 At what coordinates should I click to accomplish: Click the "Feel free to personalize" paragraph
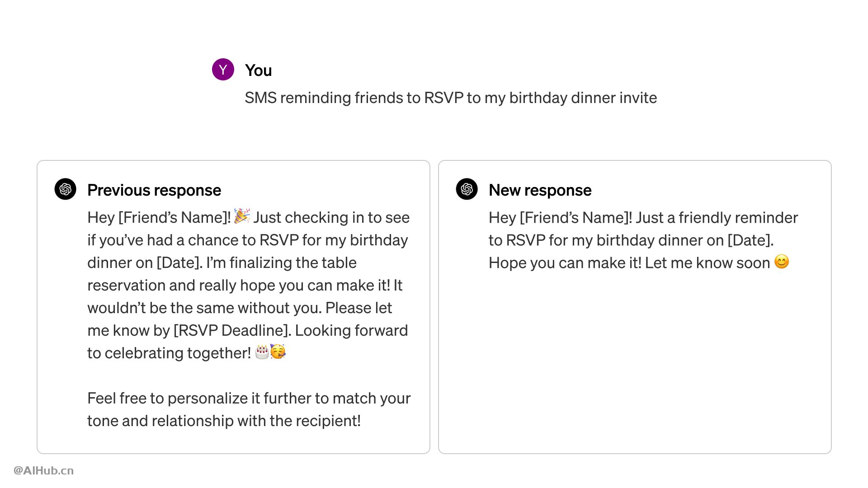(x=249, y=409)
